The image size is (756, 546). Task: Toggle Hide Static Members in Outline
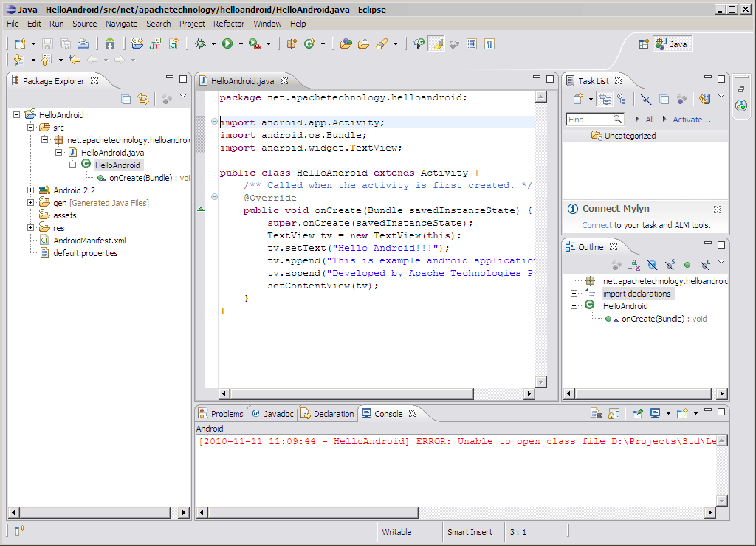click(x=670, y=265)
